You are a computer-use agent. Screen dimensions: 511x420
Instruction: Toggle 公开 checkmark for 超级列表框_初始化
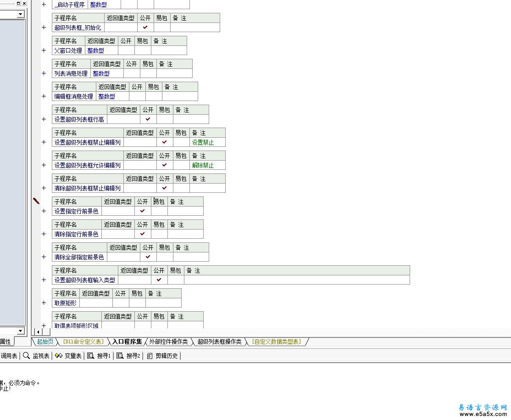pyautogui.click(x=145, y=28)
